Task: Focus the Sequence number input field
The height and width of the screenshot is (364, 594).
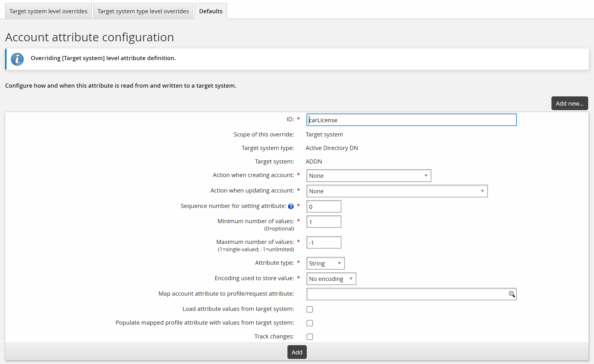Action: click(x=323, y=207)
